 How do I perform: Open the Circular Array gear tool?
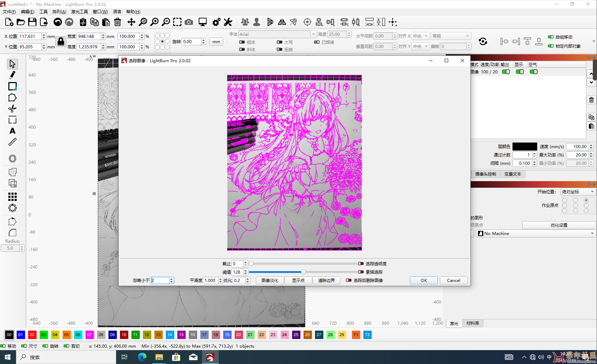click(12, 208)
